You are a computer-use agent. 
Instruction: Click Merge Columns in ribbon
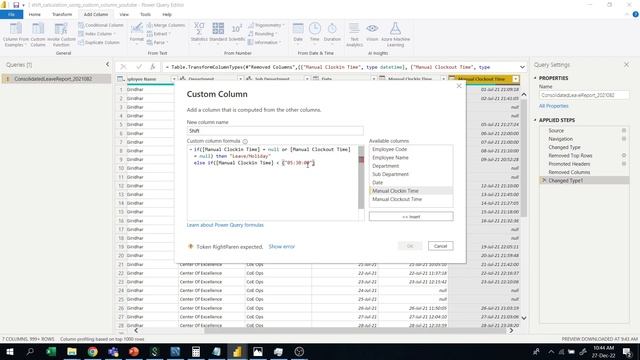tap(166, 25)
